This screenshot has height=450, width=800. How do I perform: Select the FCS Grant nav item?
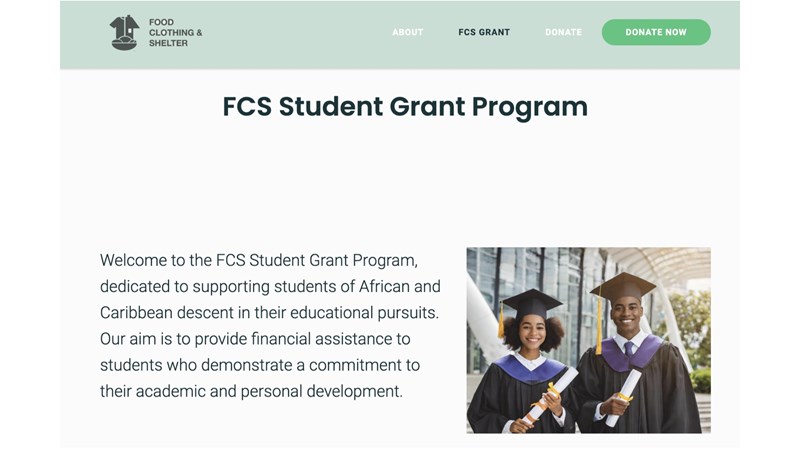click(484, 33)
